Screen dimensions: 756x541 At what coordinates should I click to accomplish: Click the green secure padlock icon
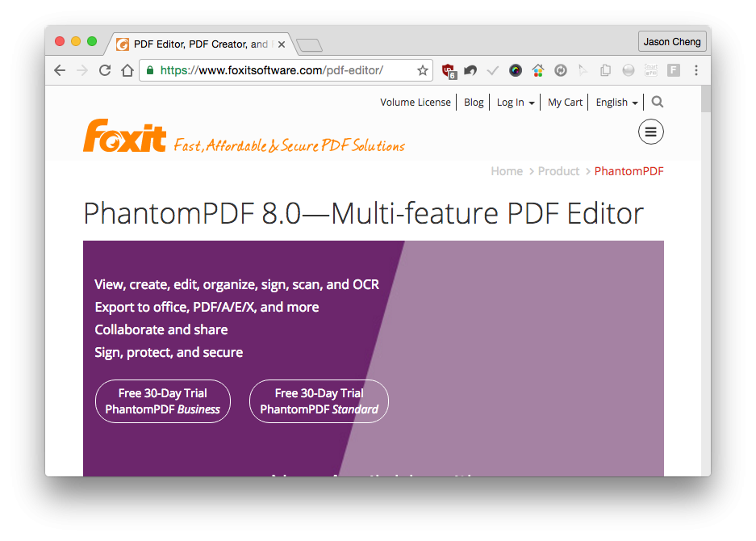point(150,70)
